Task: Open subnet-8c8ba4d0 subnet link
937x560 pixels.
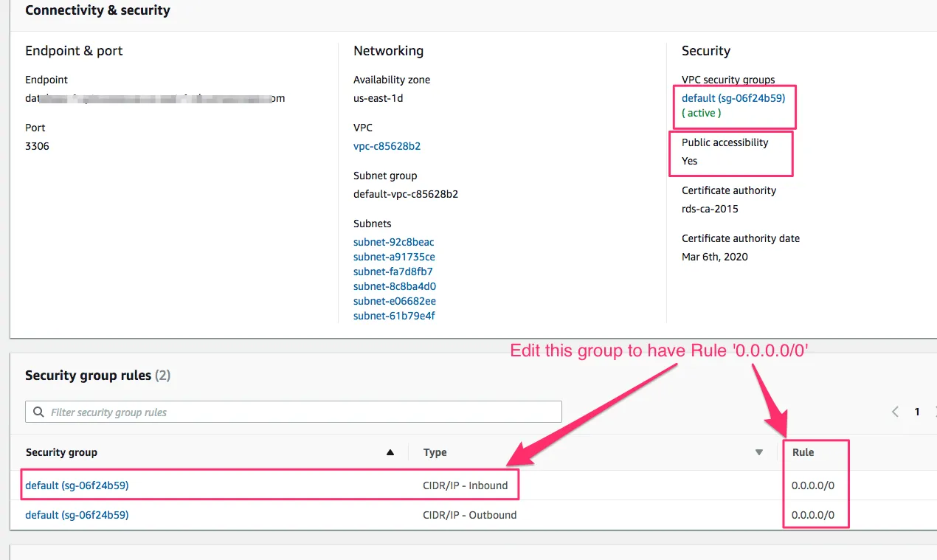Action: click(x=394, y=286)
